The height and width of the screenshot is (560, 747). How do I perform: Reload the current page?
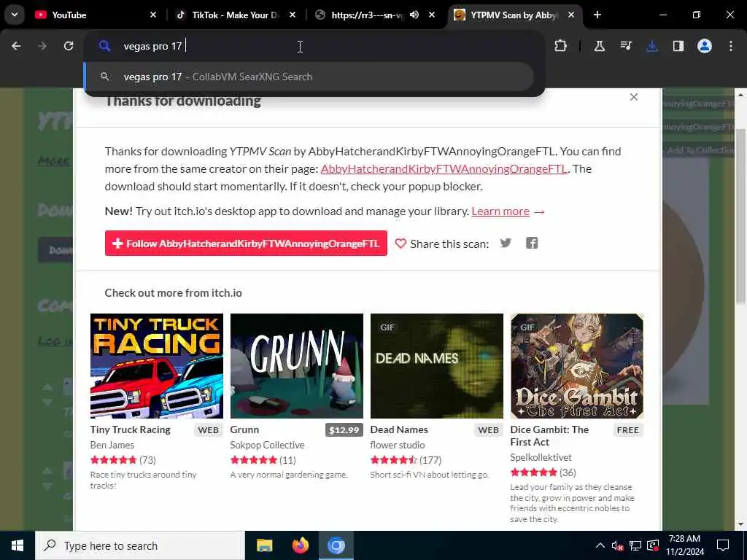[69, 46]
